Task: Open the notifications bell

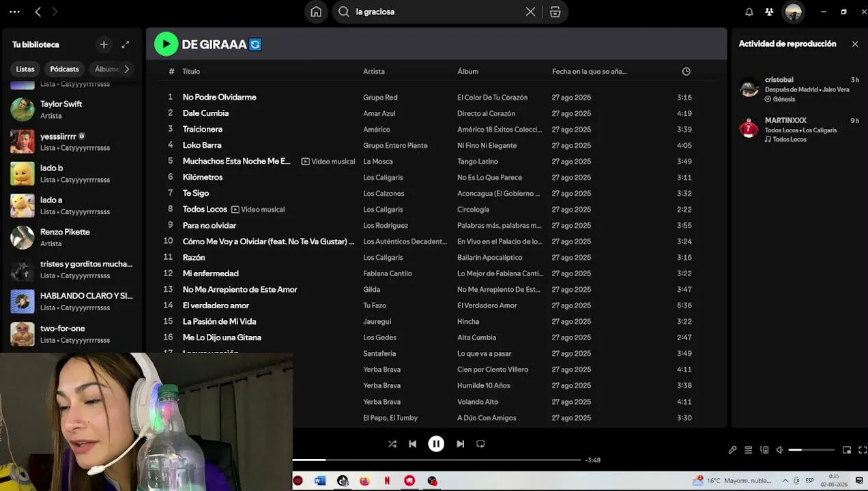Action: pyautogui.click(x=749, y=12)
